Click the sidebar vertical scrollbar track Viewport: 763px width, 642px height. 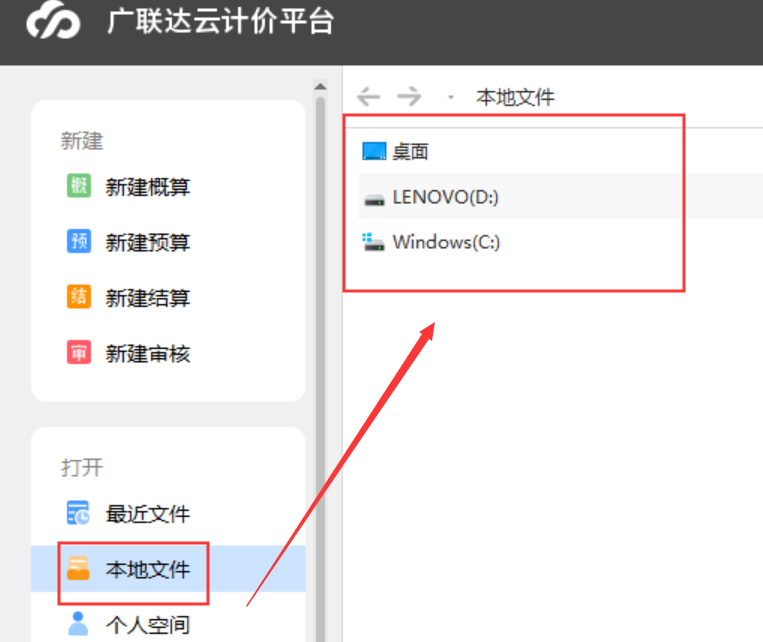point(320,369)
